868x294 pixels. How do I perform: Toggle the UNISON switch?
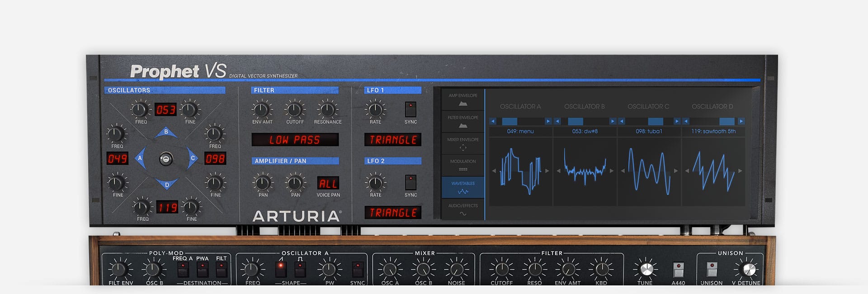pos(712,270)
